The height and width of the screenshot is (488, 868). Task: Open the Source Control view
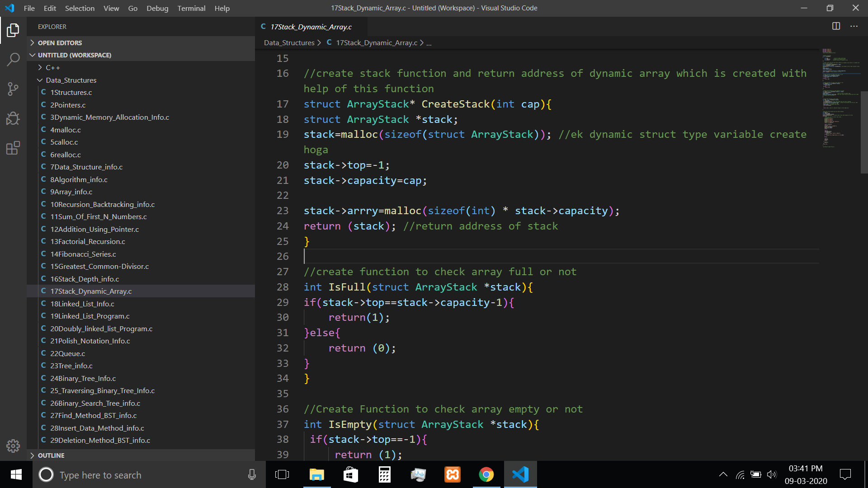(13, 89)
